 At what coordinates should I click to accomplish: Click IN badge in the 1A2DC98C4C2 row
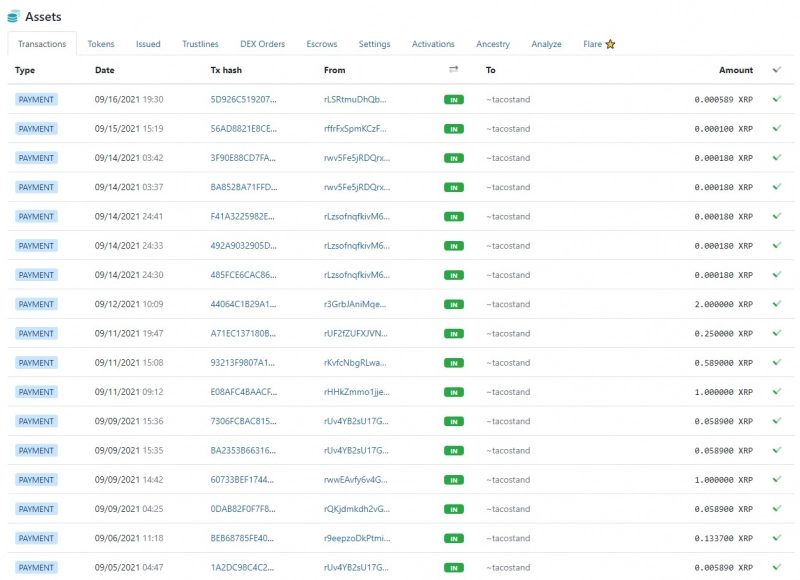pyautogui.click(x=454, y=568)
